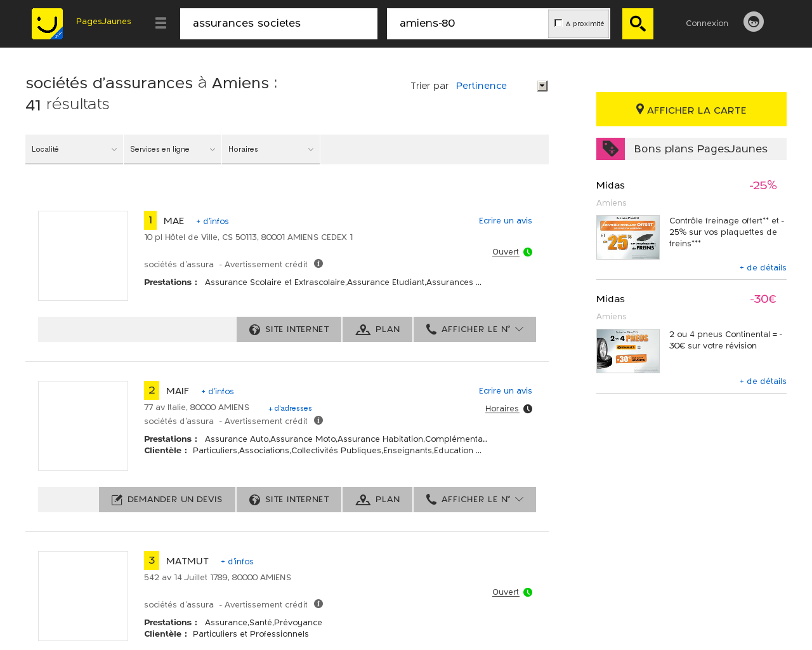Viewport: 812px width, 650px height.
Task: Click Connexion link
Action: point(707,23)
